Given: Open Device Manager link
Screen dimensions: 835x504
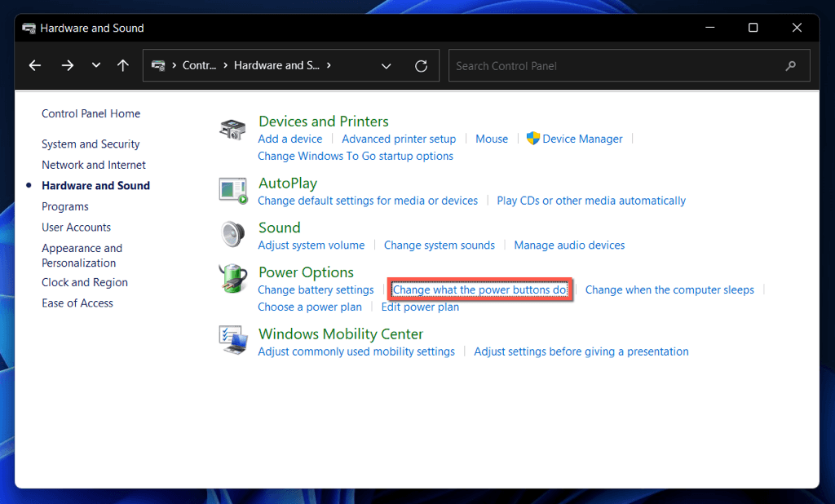Looking at the screenshot, I should click(x=582, y=139).
